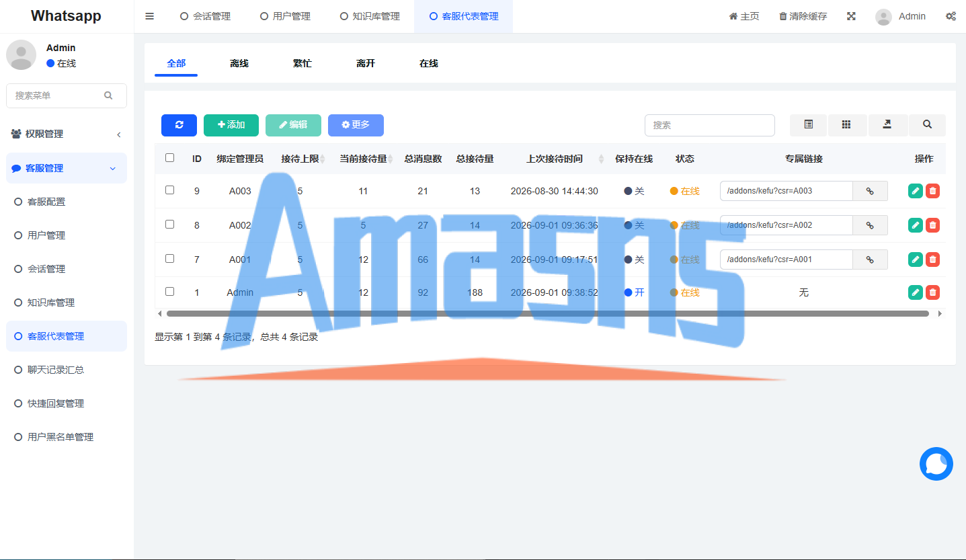Open the 更多 dropdown button
Screen dimensions: 966x560
[356, 125]
